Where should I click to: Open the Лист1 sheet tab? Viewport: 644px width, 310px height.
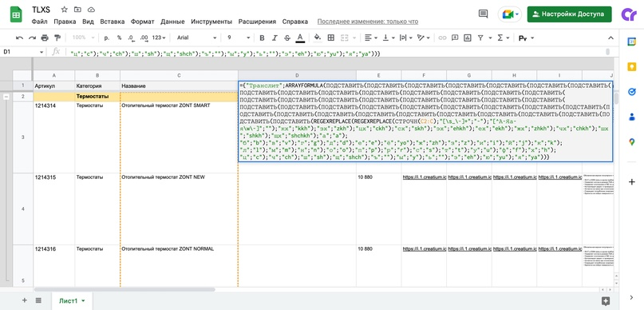[x=72, y=301]
